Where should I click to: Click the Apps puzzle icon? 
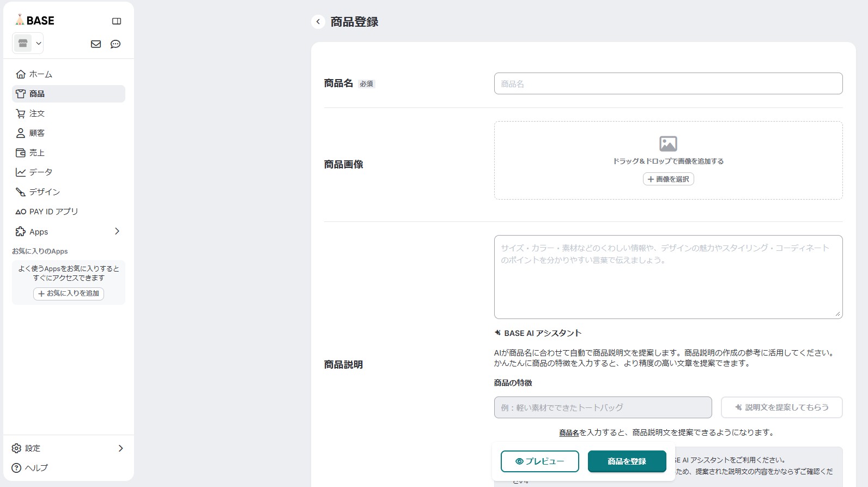(21, 232)
